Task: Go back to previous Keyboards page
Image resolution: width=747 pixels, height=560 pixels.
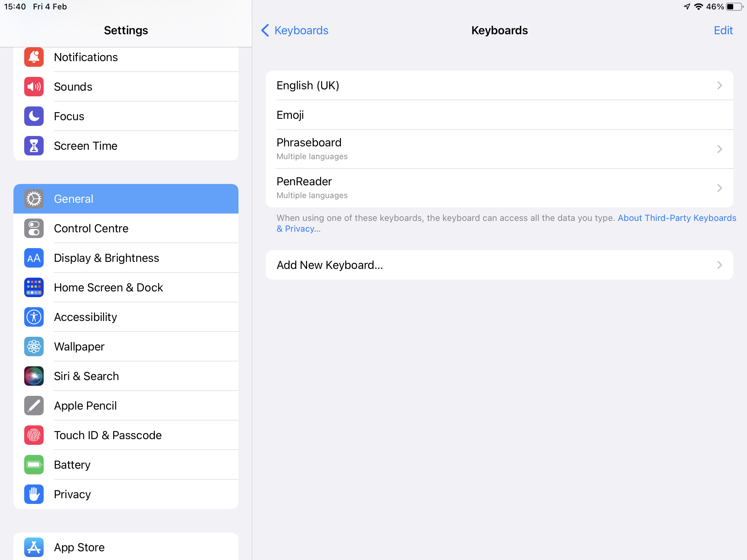Action: point(295,30)
